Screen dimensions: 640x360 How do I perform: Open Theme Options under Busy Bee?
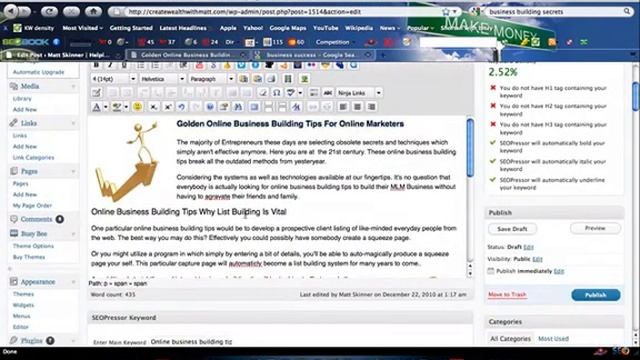click(33, 246)
